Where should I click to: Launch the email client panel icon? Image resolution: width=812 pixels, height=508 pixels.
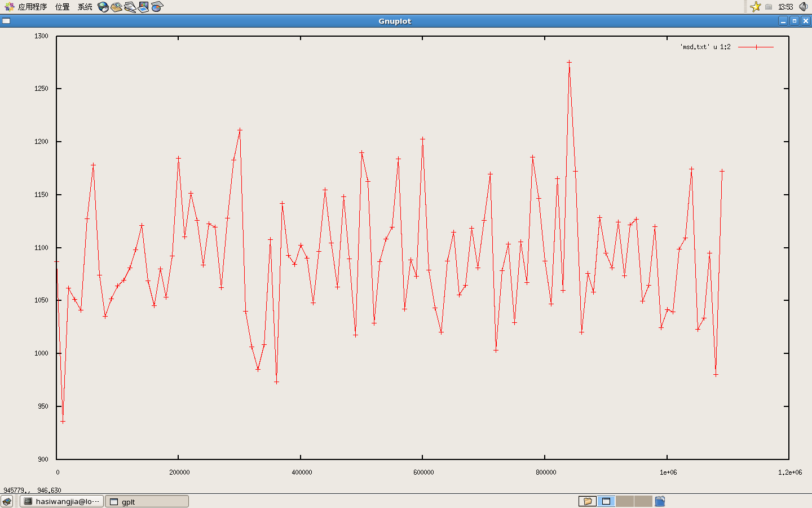coord(117,7)
